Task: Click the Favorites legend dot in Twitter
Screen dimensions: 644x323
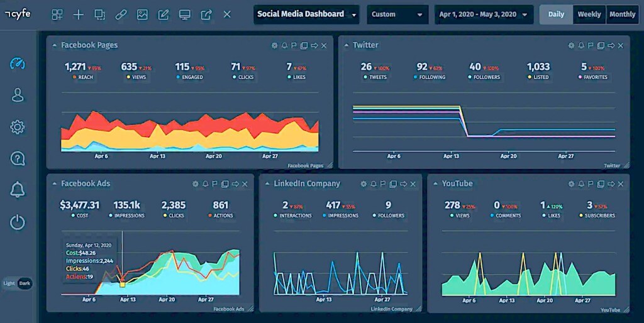Action: [579, 77]
